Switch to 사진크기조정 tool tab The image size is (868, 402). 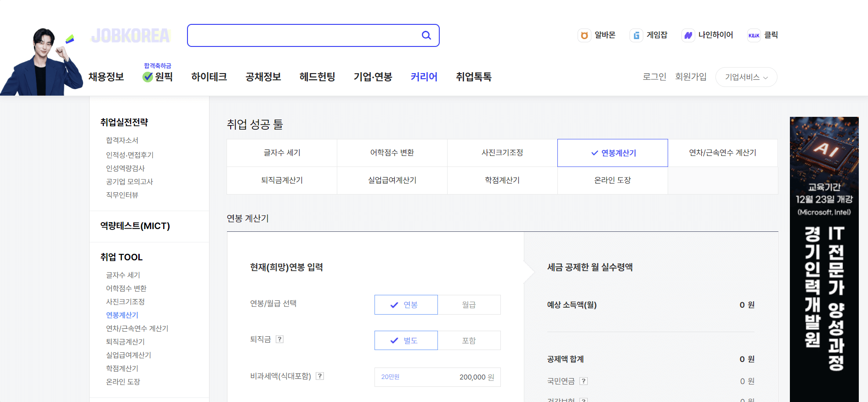[503, 153]
